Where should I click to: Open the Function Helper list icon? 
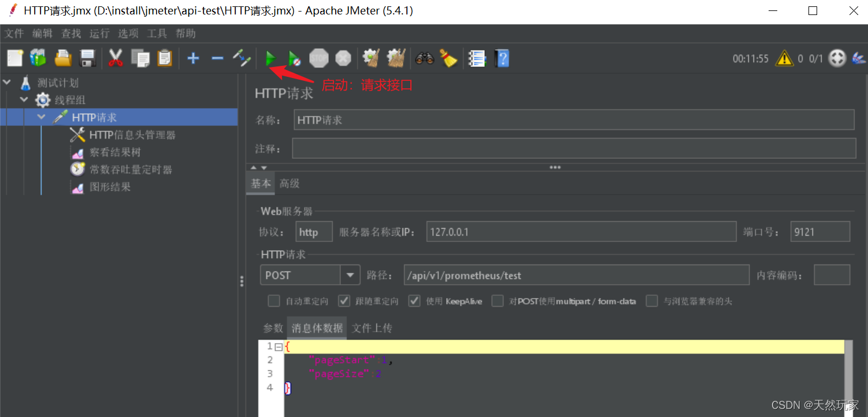coord(477,58)
